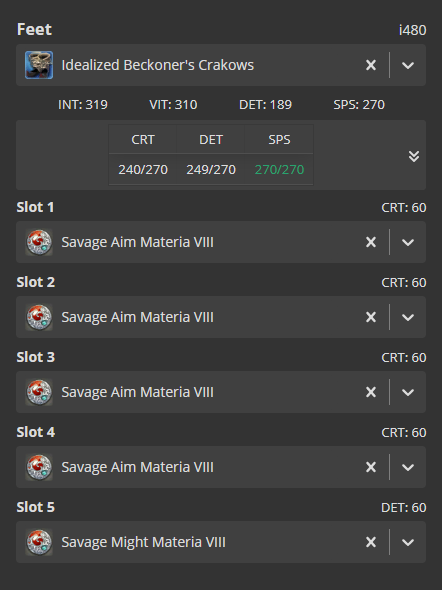442x590 pixels.
Task: Open Slot 4 materia dropdown chevron
Action: click(408, 467)
